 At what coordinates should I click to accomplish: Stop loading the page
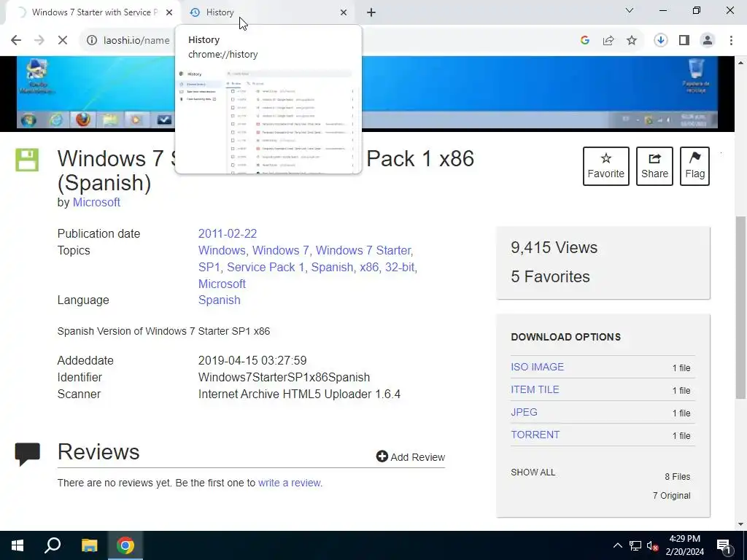[63, 41]
